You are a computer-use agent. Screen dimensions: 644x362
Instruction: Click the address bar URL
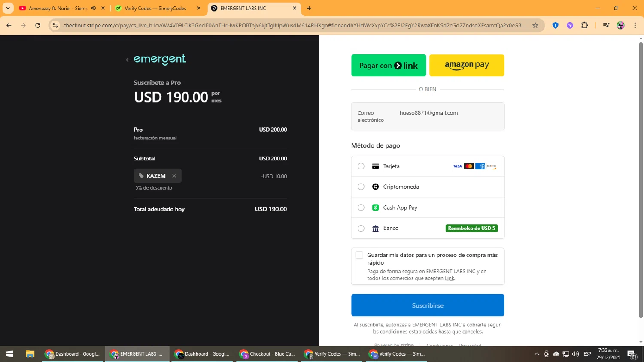pos(294,25)
